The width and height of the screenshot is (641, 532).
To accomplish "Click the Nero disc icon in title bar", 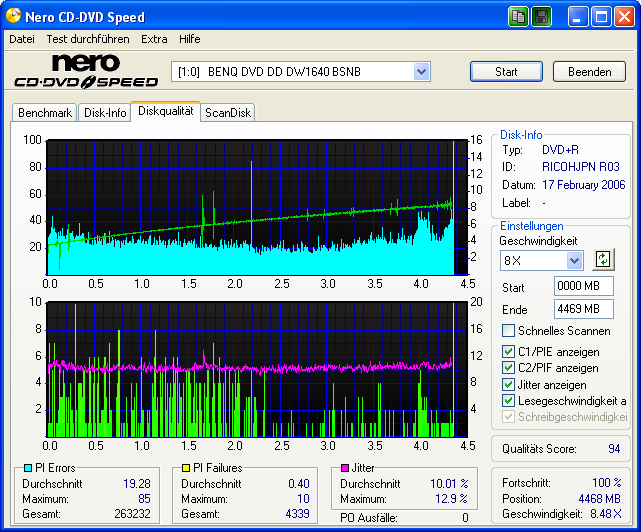I will pos(13,16).
